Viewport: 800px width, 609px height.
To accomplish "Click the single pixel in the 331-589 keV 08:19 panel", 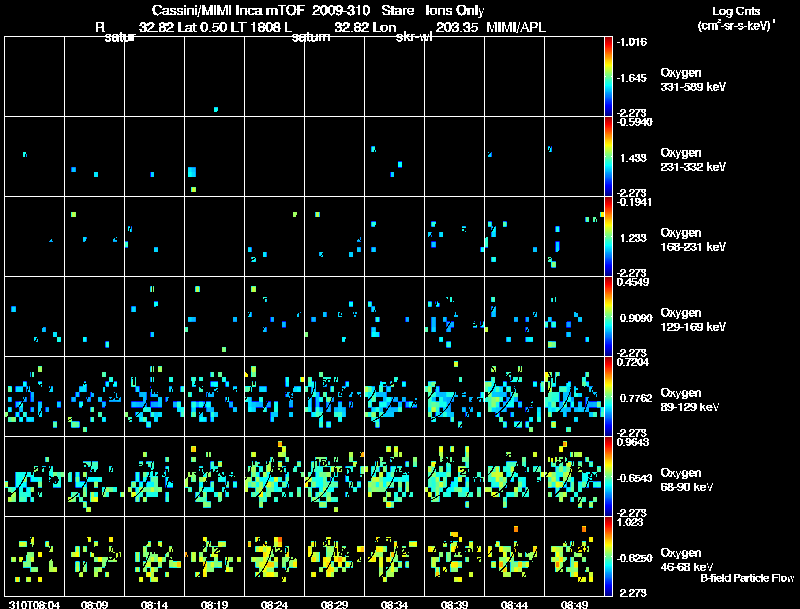I will pyautogui.click(x=216, y=109).
